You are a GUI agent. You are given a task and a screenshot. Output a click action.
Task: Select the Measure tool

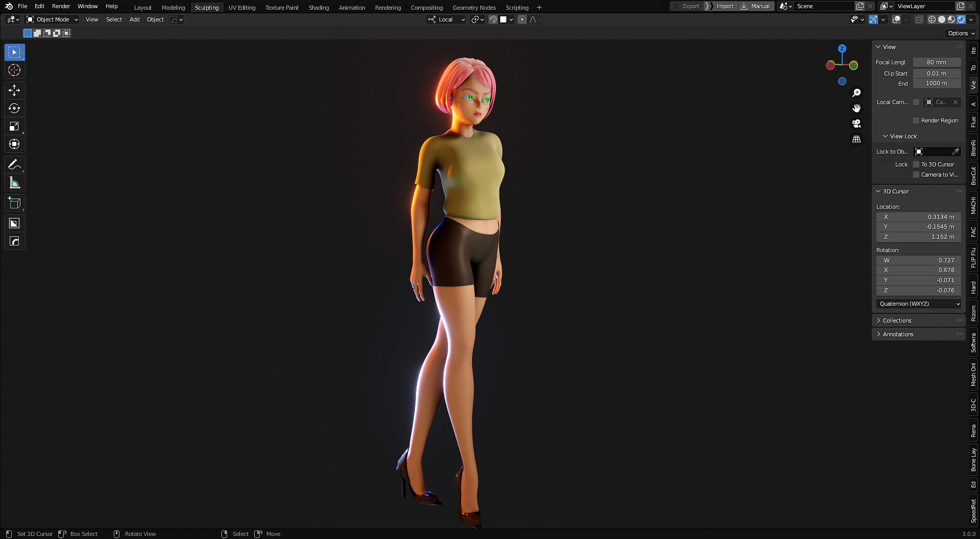pyautogui.click(x=14, y=183)
